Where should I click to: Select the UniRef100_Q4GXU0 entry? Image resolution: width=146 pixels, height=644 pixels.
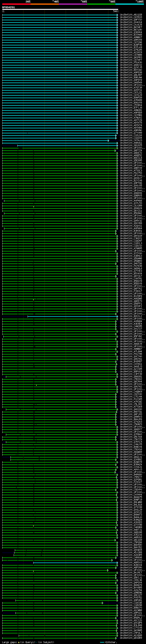131,410
